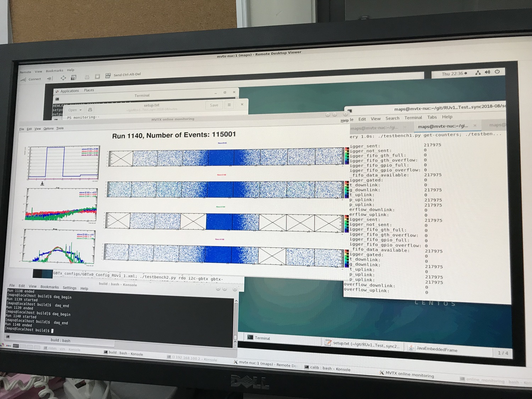Image resolution: width=532 pixels, height=399 pixels.
Task: Open the File menu in build Konsole window
Action: click(12, 286)
